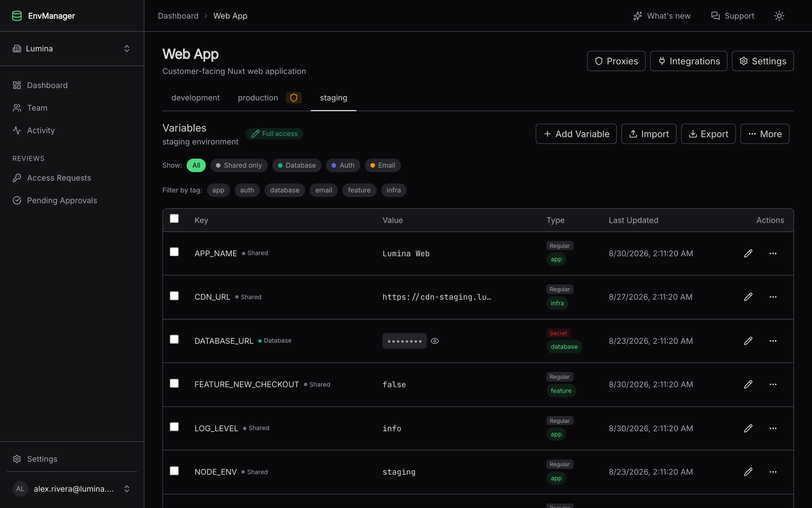Screen dimensions: 812x508
Task: Filter by auth tag
Action: (x=247, y=190)
